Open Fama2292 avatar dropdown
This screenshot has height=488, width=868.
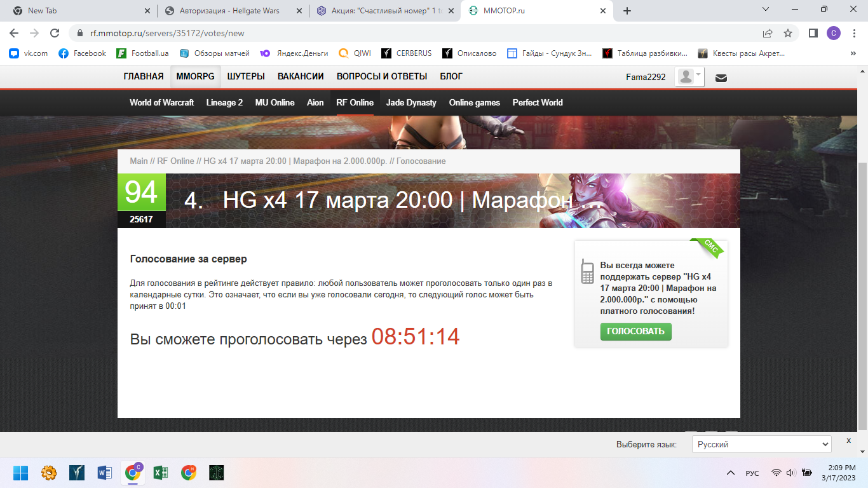689,76
